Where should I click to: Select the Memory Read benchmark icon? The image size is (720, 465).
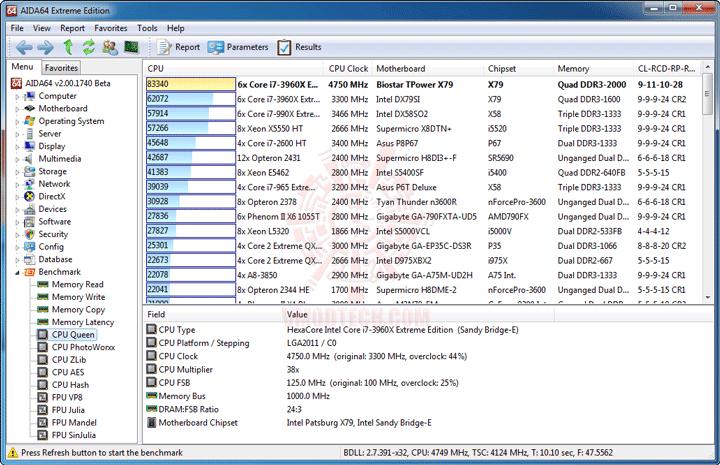pos(43,285)
